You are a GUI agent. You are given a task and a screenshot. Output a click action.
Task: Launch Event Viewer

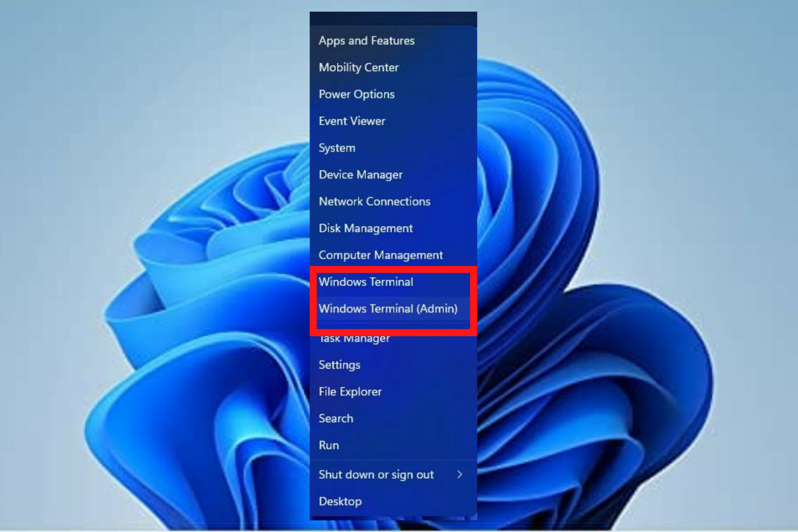(x=393, y=121)
